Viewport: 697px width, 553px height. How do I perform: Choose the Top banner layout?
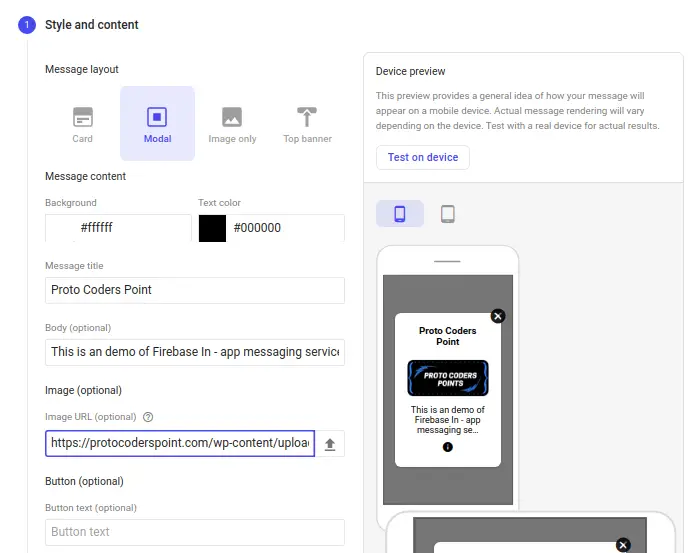click(307, 124)
